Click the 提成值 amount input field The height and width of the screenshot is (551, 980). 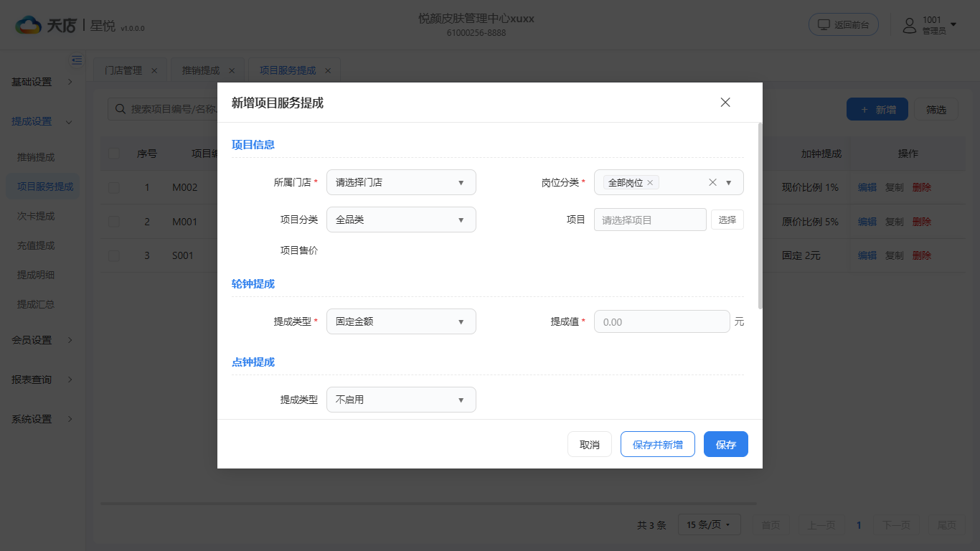coord(662,321)
